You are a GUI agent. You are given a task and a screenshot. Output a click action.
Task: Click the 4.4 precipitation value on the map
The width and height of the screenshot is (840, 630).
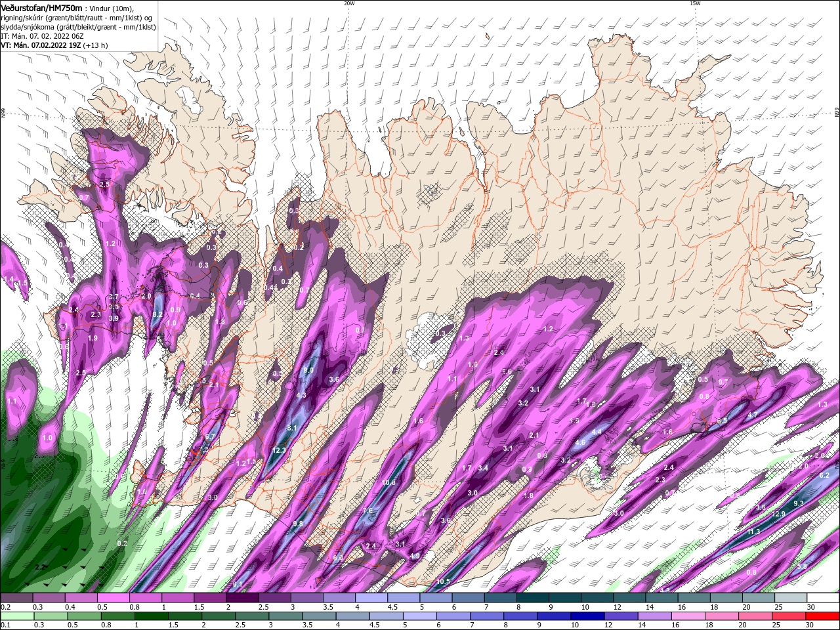[597, 432]
